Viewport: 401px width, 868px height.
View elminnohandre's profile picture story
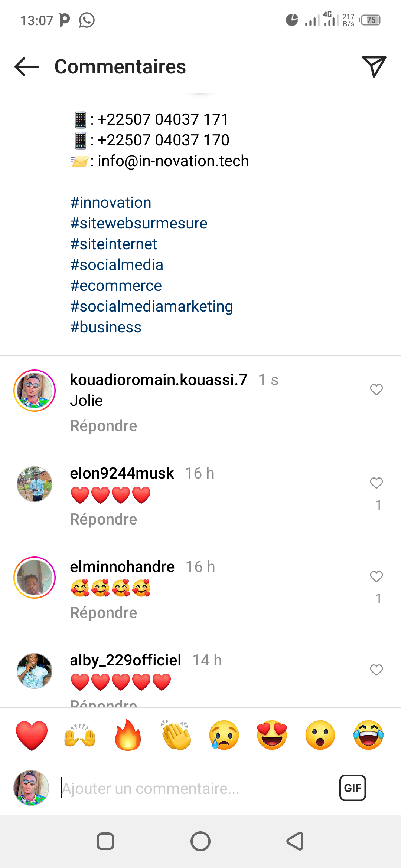(x=35, y=578)
